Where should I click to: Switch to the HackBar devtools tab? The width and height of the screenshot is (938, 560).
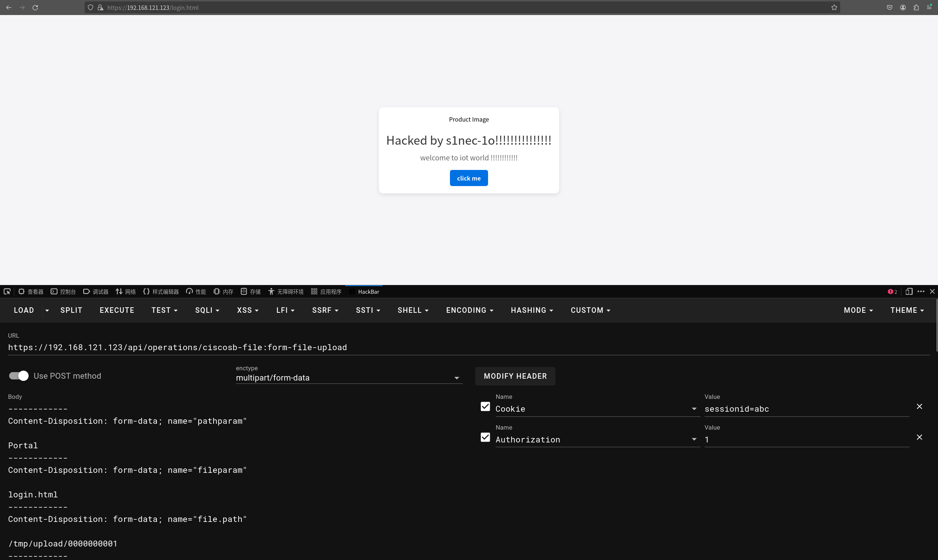pyautogui.click(x=365, y=292)
